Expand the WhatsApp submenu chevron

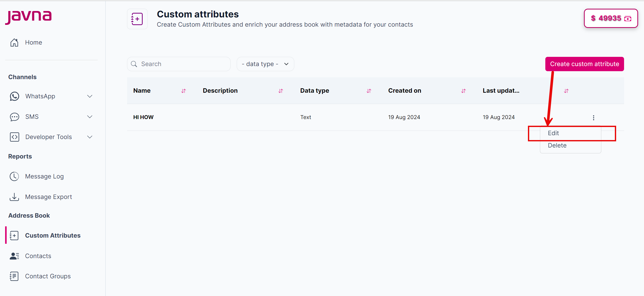tap(90, 96)
